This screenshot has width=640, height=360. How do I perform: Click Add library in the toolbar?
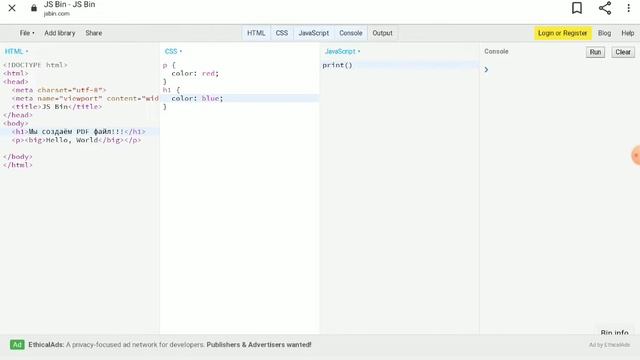(x=60, y=33)
